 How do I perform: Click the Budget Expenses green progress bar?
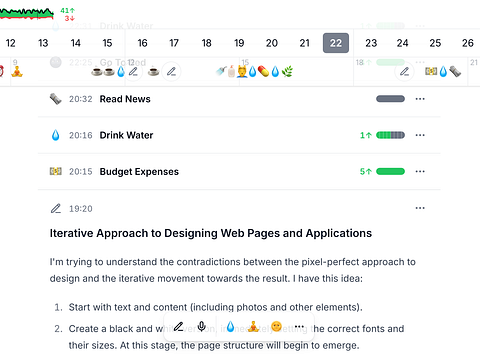coord(390,171)
